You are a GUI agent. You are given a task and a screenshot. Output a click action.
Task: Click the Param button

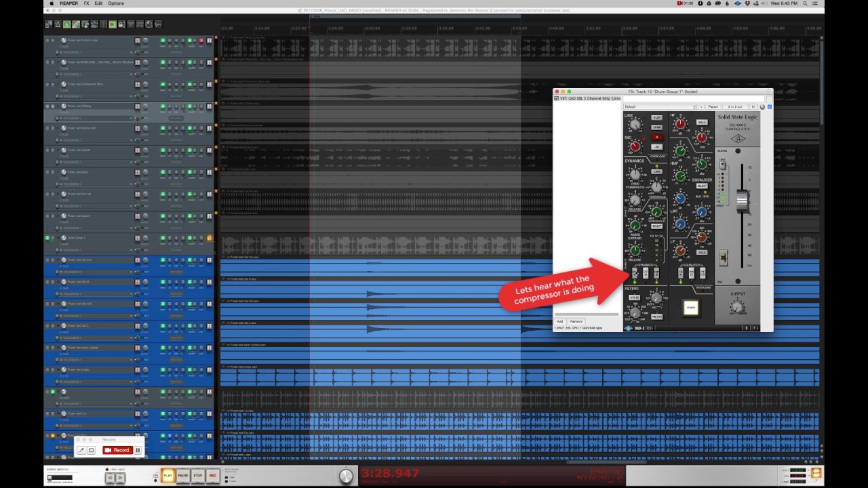click(x=713, y=106)
